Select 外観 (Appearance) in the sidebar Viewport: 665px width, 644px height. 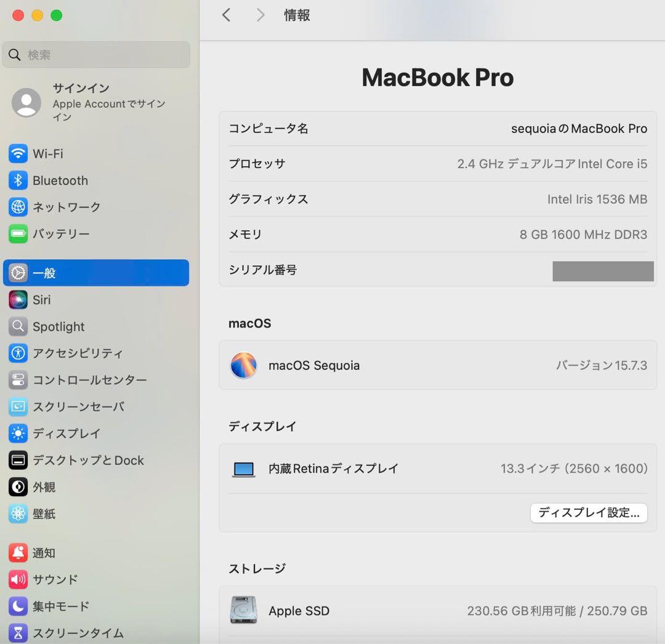(x=18, y=487)
